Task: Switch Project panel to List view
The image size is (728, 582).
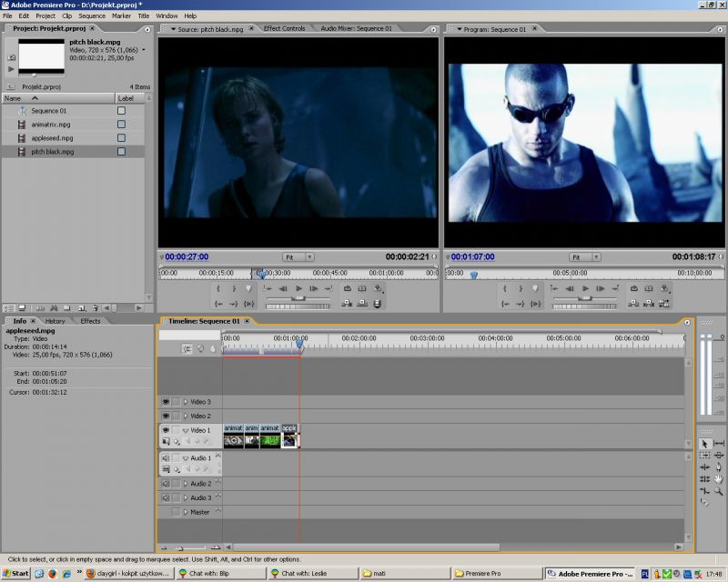Action: [8, 307]
